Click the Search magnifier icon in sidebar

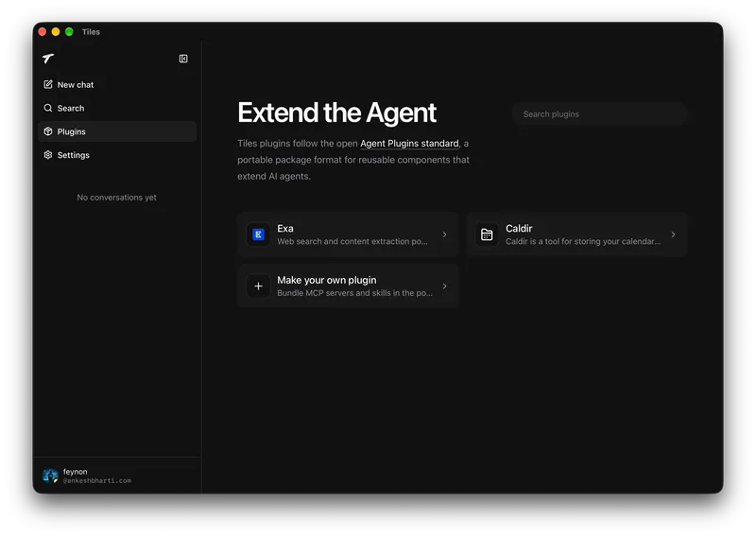(48, 108)
